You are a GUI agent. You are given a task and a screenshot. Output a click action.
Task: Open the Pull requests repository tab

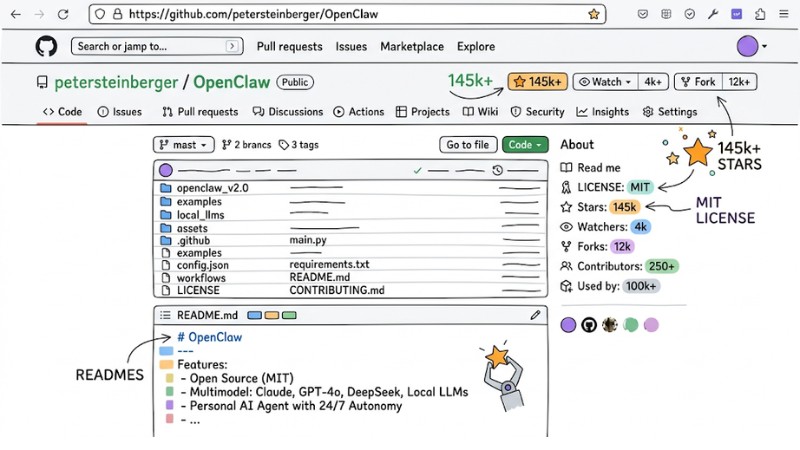199,112
